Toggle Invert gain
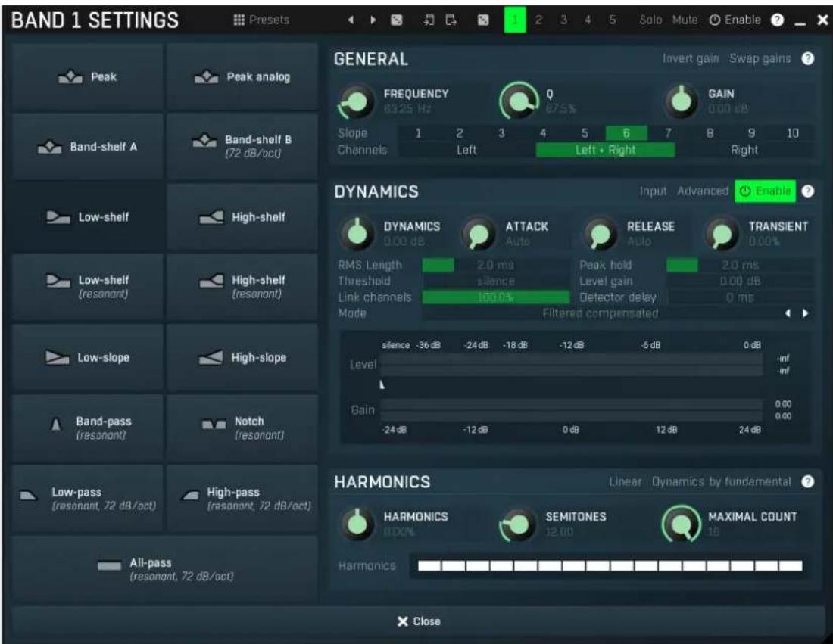The height and width of the screenshot is (644, 833). pyautogui.click(x=690, y=58)
